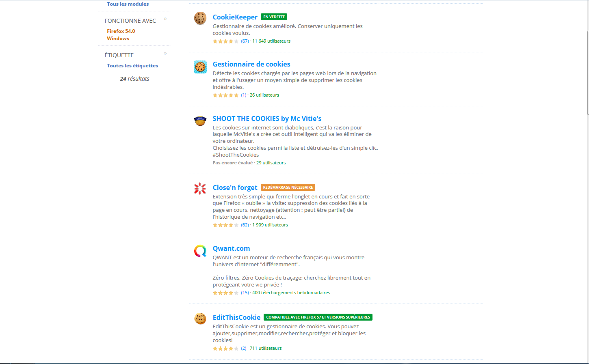Click the Pas encore évalué text
Image resolution: width=589 pixels, height=364 pixels.
232,163
